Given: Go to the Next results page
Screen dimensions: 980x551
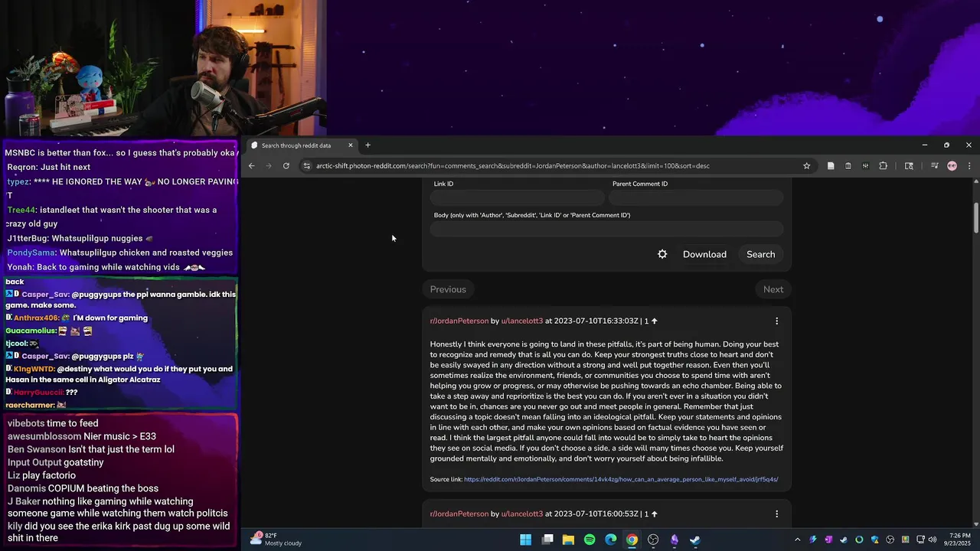Looking at the screenshot, I should (773, 289).
